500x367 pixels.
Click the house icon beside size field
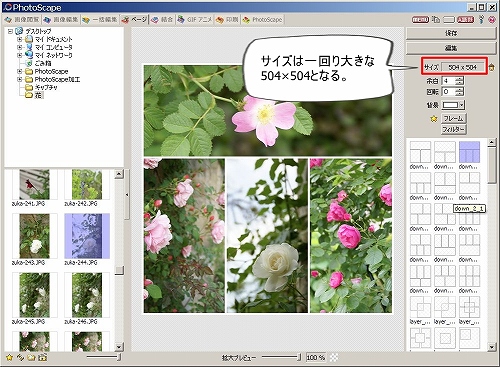click(x=491, y=67)
